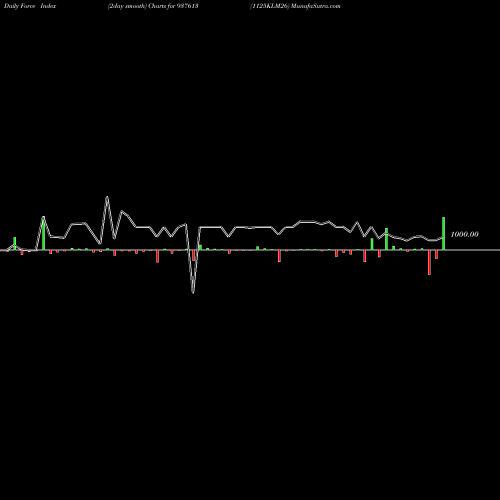Click the '(2day smooth) Charts for 937613' text
The image size is (500, 500).
153,6
